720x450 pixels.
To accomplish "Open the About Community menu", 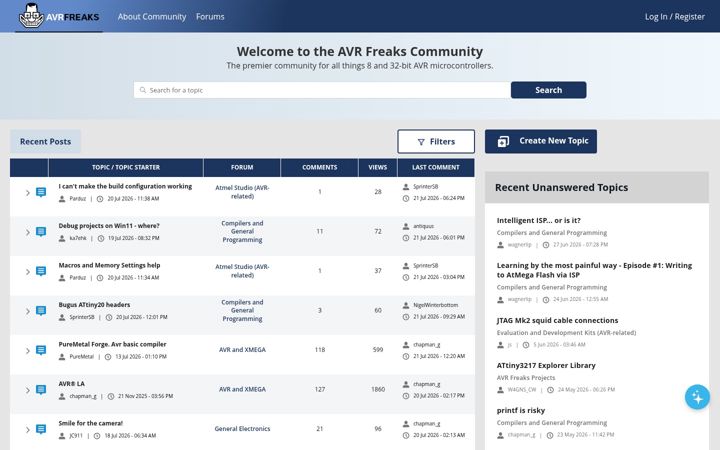I will coord(152,17).
